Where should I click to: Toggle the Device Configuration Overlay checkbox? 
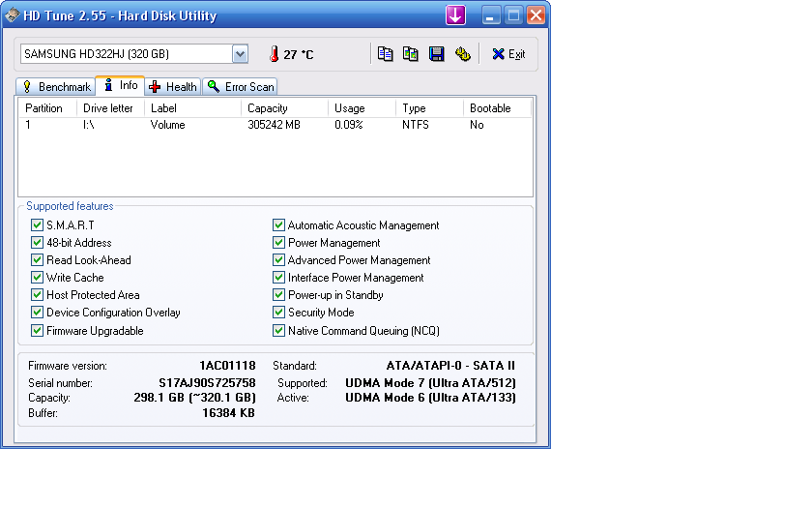click(x=37, y=312)
